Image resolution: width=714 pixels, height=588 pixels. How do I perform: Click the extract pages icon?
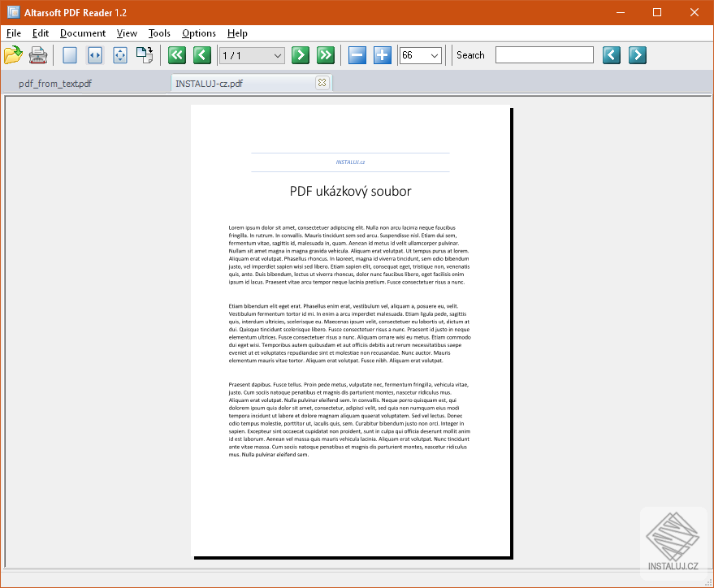(x=145, y=54)
